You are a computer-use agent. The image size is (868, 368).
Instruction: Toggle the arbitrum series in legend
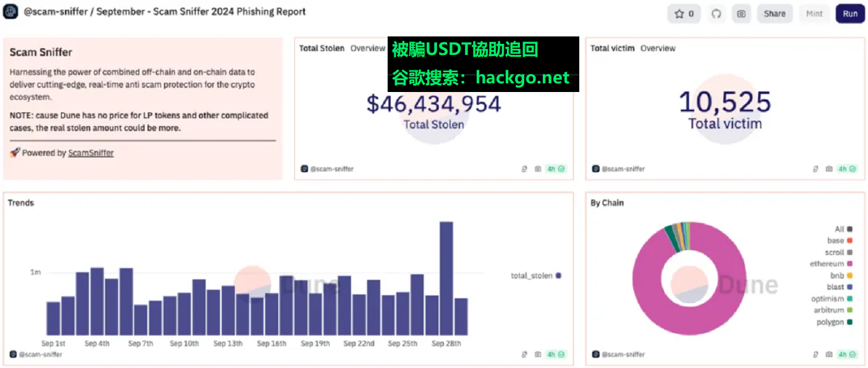(x=833, y=311)
